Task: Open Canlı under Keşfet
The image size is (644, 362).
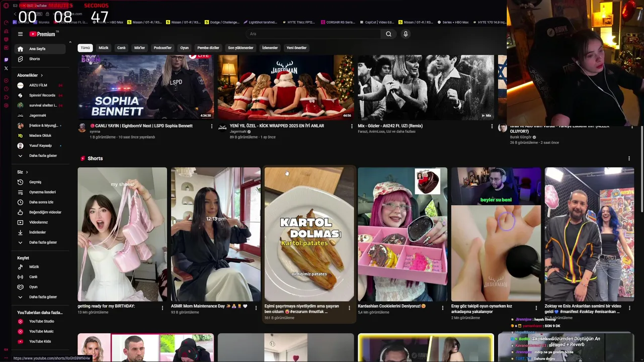Action: 40,277
